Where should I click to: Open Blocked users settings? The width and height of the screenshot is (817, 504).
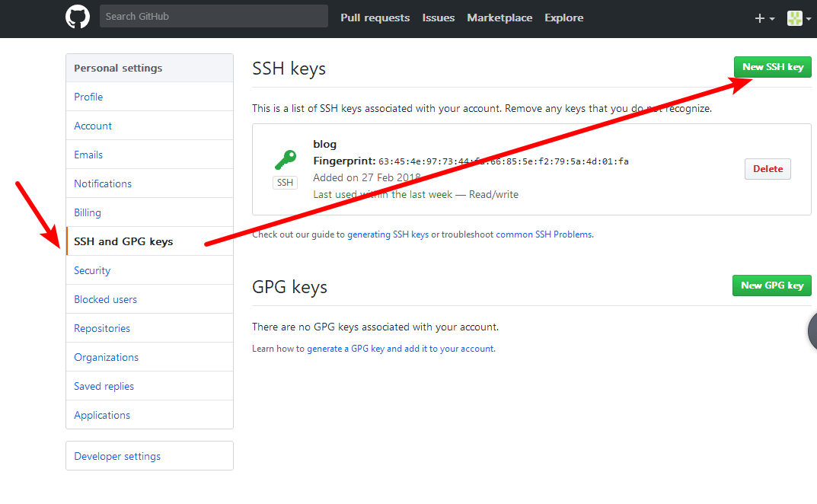tap(105, 299)
